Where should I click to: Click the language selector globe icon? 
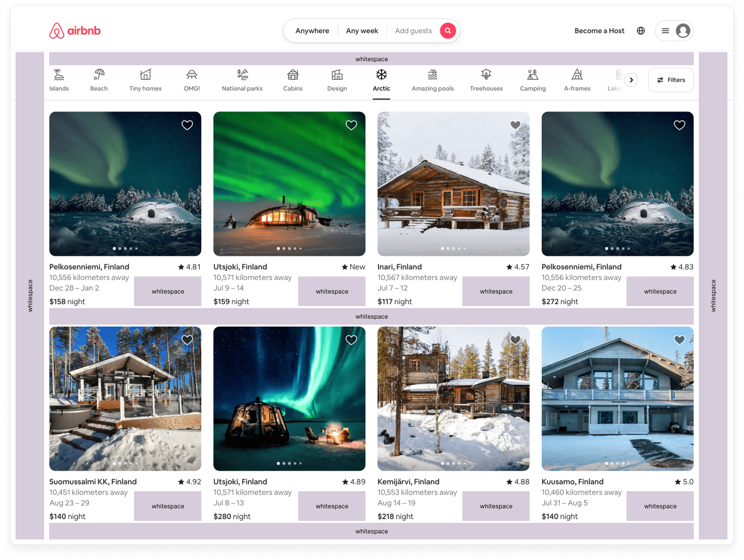[641, 31]
